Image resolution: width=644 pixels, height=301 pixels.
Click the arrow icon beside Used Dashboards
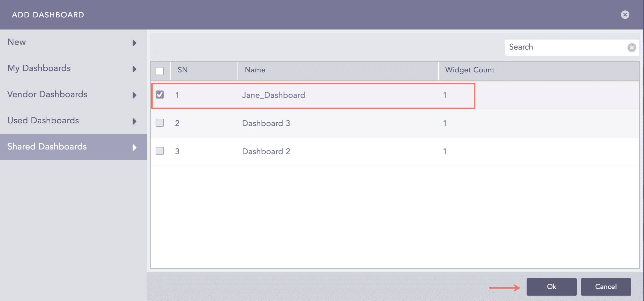[135, 121]
